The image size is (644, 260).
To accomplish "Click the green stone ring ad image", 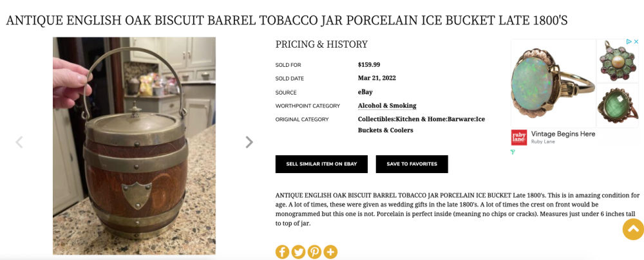I will click(618, 105).
